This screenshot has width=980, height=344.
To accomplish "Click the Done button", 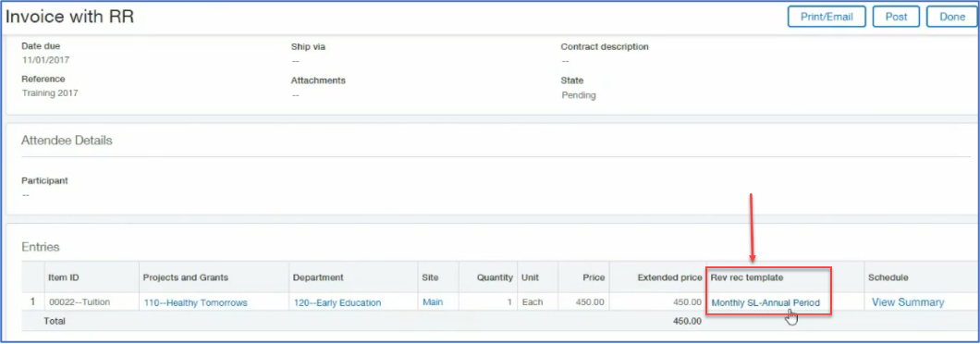I will tap(952, 17).
